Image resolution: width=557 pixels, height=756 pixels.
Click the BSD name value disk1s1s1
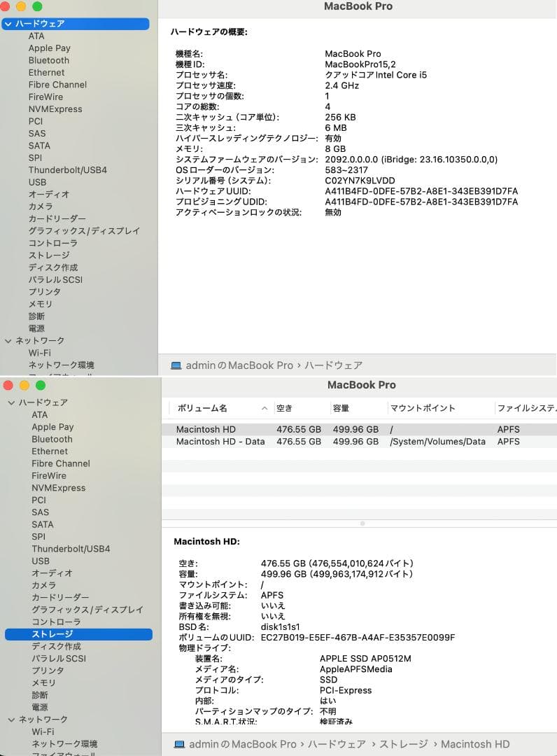point(280,626)
